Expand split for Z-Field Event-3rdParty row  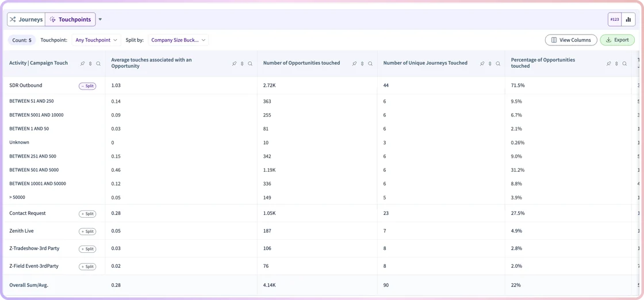87,267
